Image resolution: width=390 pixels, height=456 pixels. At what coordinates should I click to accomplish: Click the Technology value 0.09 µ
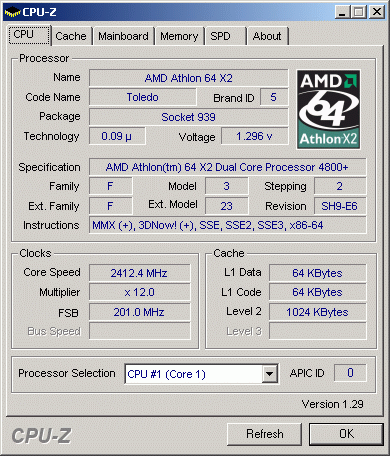point(117,136)
